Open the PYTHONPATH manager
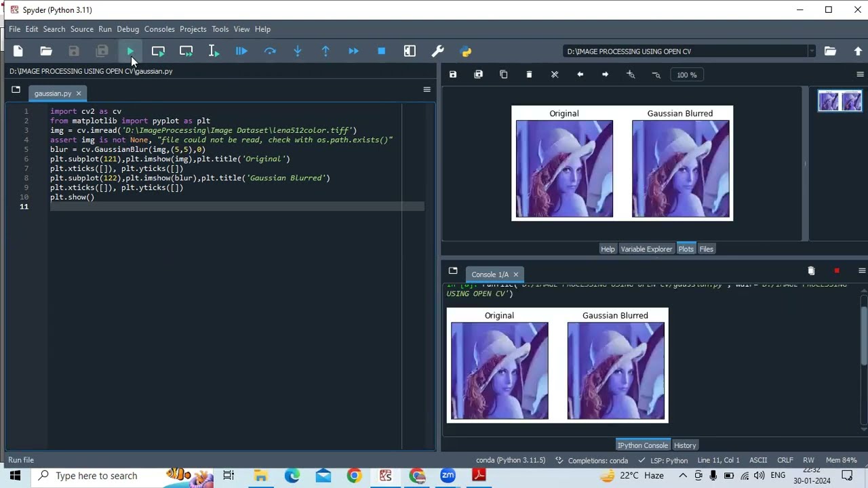Image resolution: width=868 pixels, height=488 pixels. tap(466, 51)
